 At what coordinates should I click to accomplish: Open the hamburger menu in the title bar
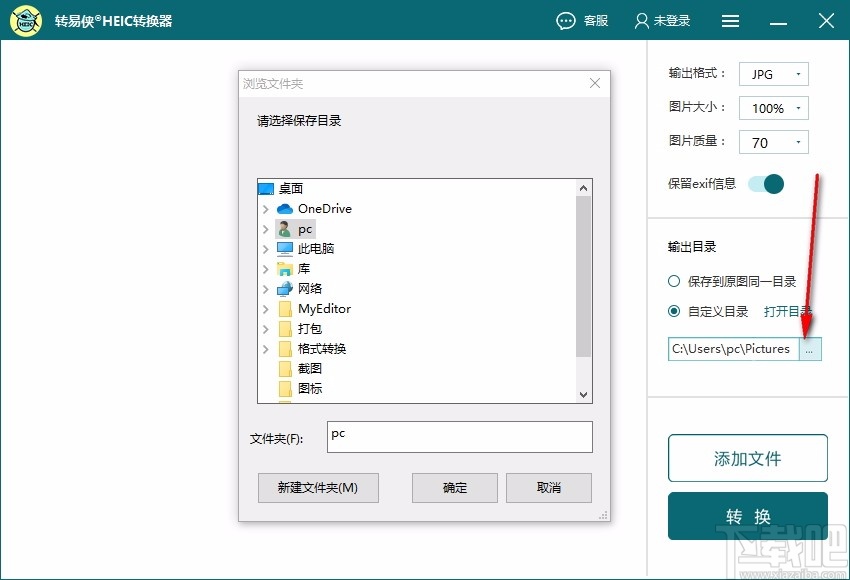[730, 20]
